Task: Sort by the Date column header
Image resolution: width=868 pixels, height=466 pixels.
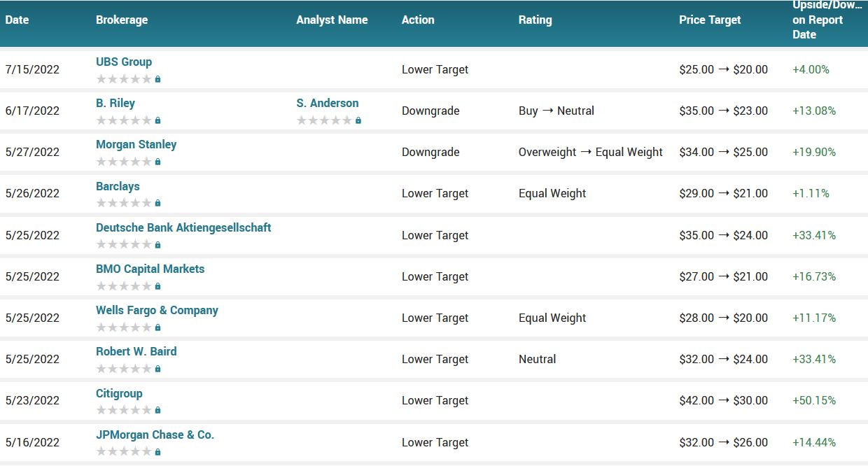Action: pos(17,20)
